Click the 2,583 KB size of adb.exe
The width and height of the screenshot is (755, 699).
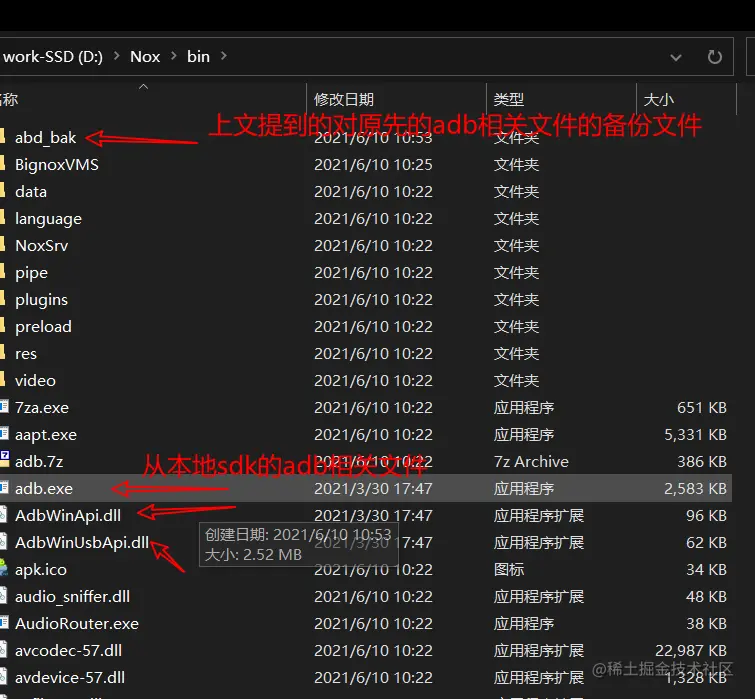pos(695,489)
